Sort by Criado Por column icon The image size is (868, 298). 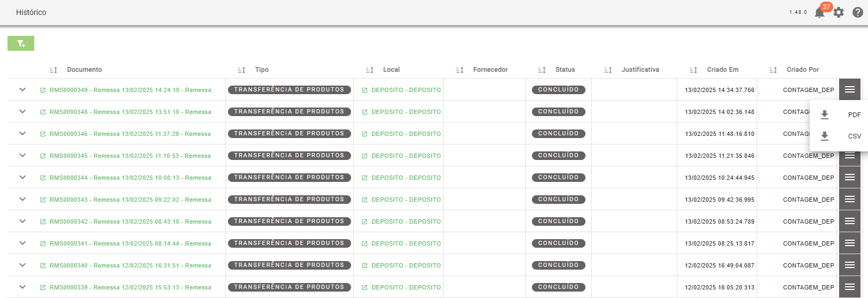pyautogui.click(x=773, y=70)
